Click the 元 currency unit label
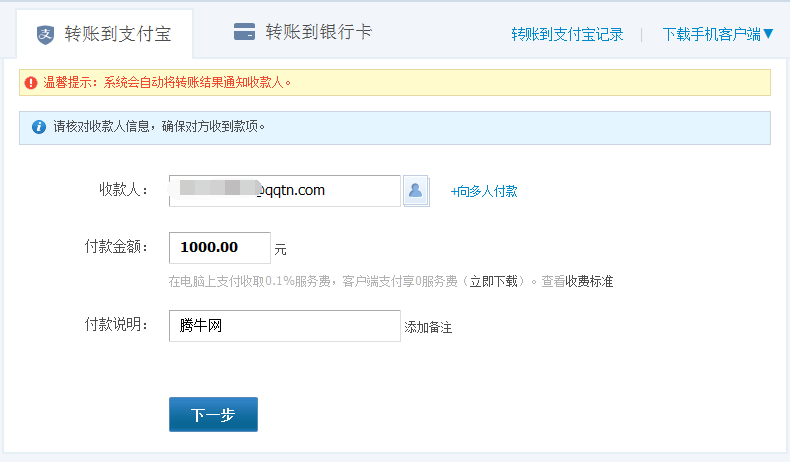This screenshot has height=465, width=792. point(280,249)
